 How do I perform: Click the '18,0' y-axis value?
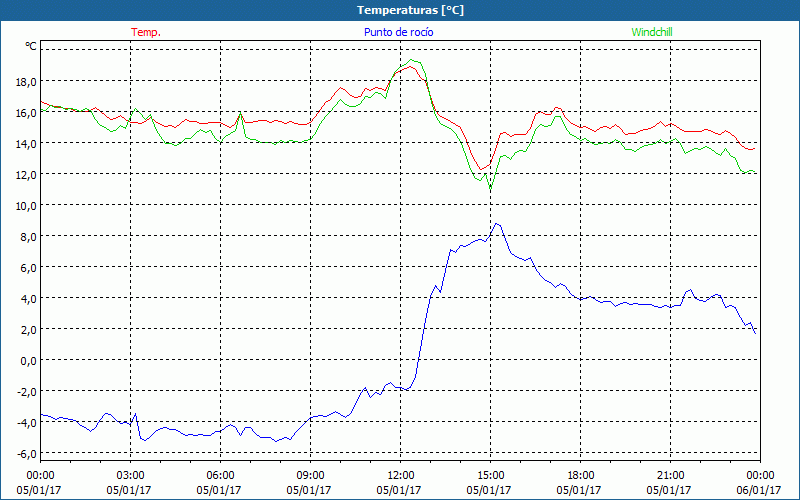point(26,82)
